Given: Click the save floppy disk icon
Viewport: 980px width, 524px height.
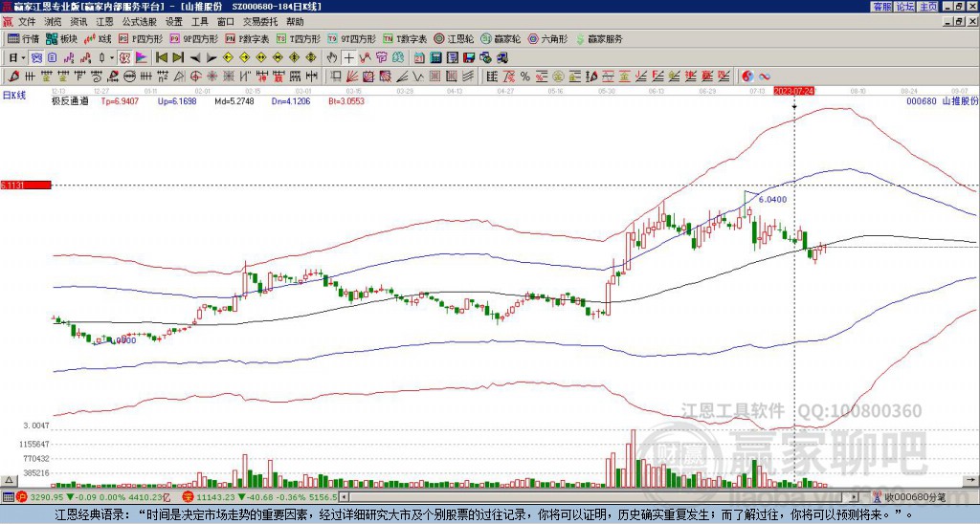Looking at the screenshot, I should [469, 58].
